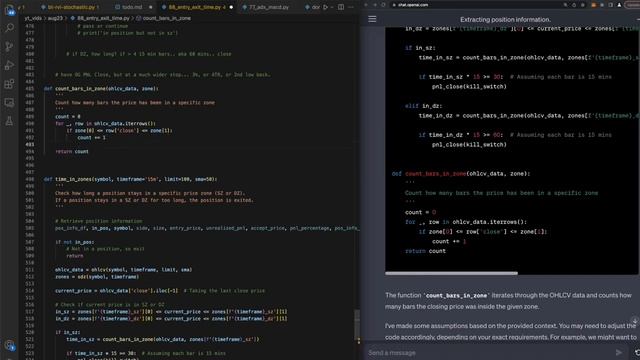Screen dimensions: 640x360
Task: Open the Extensions view
Action: [9, 84]
